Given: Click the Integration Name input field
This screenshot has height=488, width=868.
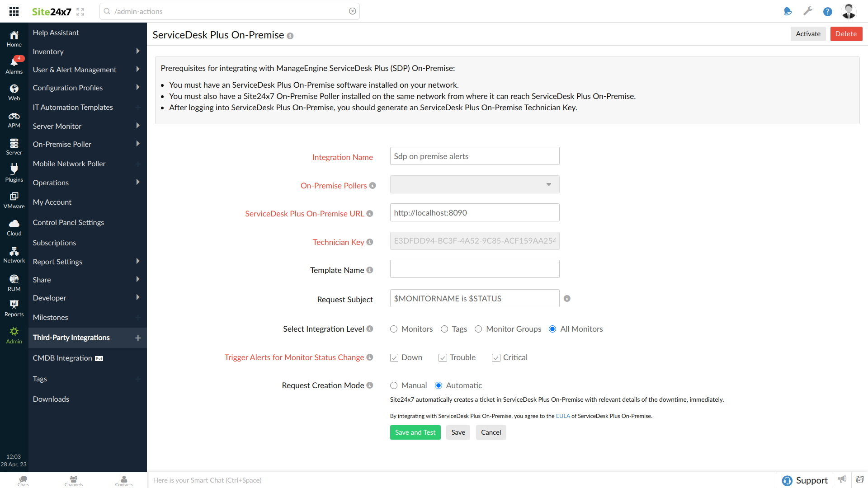Looking at the screenshot, I should 475,156.
